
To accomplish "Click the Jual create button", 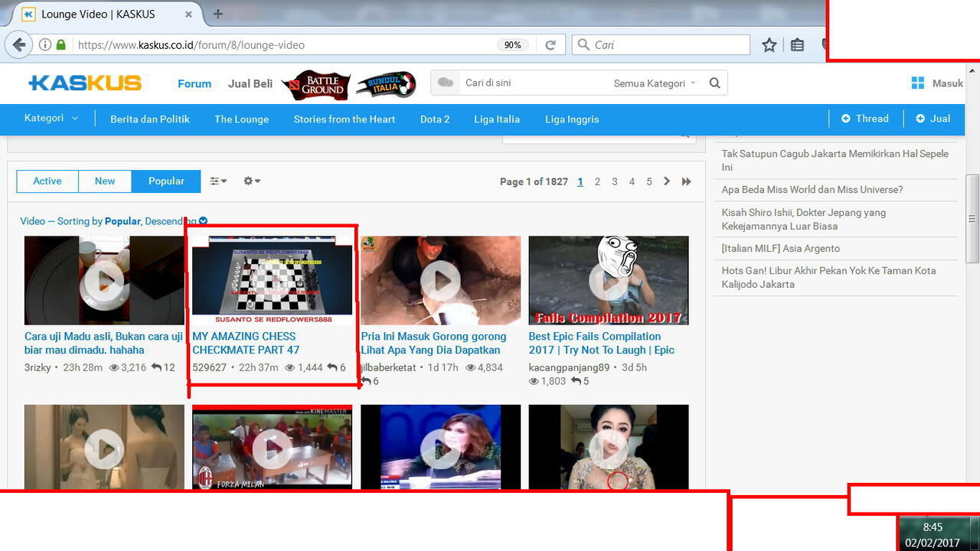I will click(933, 119).
